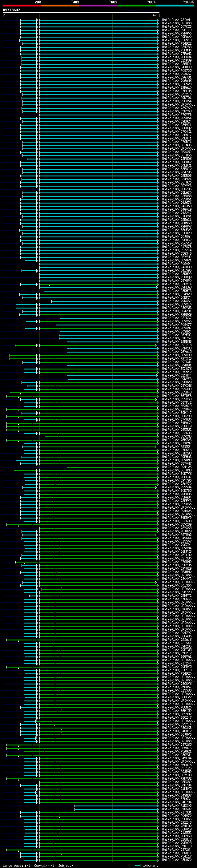Select the UniRef100_Q8VWP0 label
The width and height of the screenshot is (197, 868).
pyautogui.click(x=177, y=281)
